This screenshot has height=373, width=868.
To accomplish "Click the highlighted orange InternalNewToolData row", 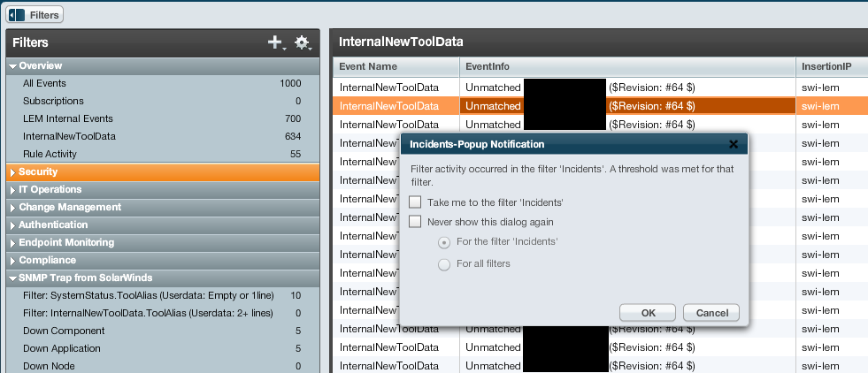I will (600, 106).
